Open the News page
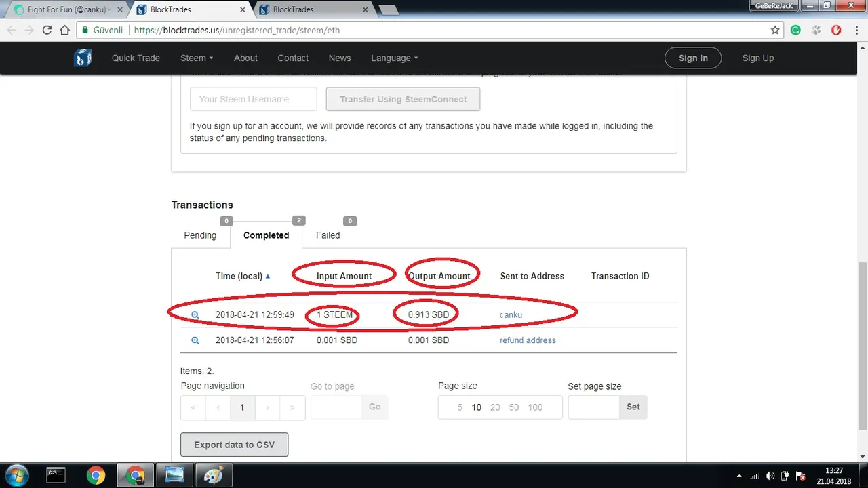This screenshot has width=868, height=488. pyautogui.click(x=340, y=58)
